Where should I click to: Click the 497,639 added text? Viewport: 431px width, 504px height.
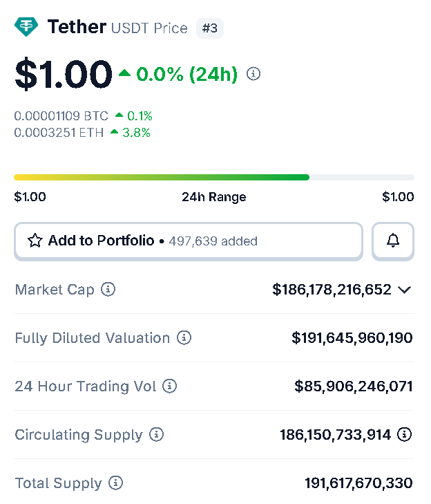(x=213, y=241)
